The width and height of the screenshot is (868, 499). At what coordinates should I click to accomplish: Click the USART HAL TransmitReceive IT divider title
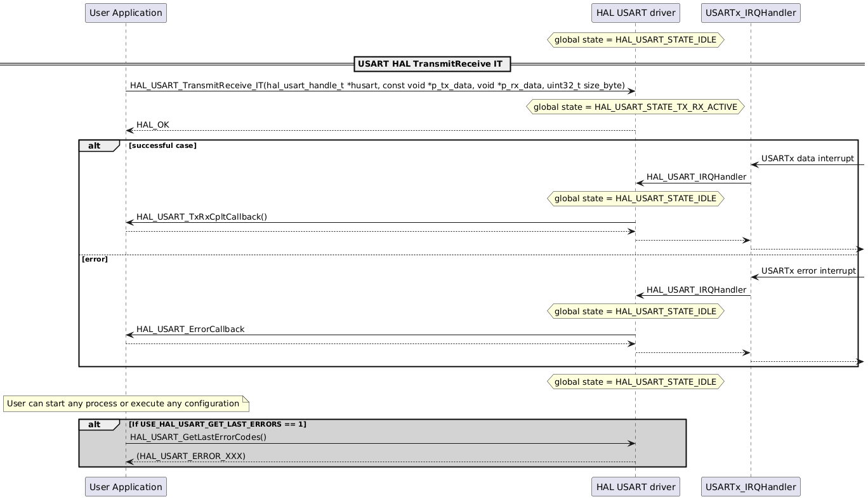click(x=431, y=63)
